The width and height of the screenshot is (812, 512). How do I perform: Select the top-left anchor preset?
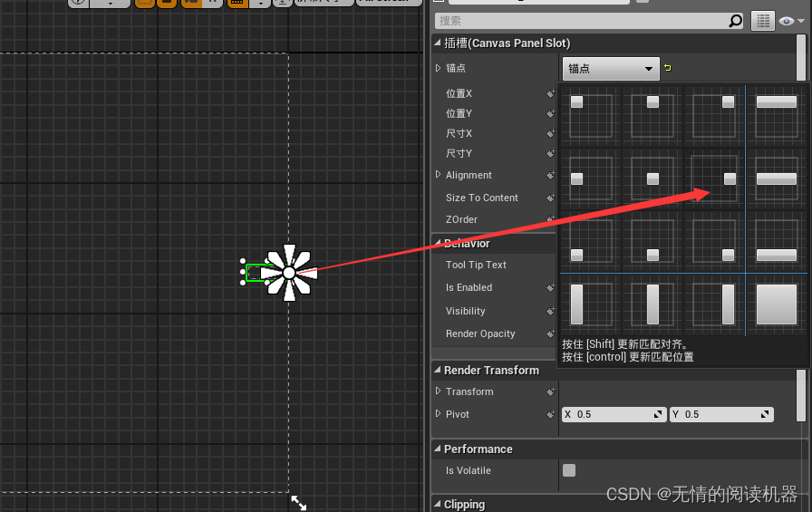[x=590, y=115]
